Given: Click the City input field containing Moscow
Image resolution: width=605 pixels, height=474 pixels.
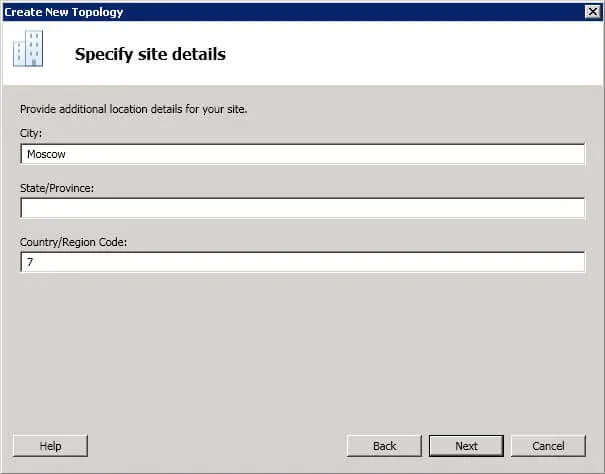Looking at the screenshot, I should click(x=302, y=154).
